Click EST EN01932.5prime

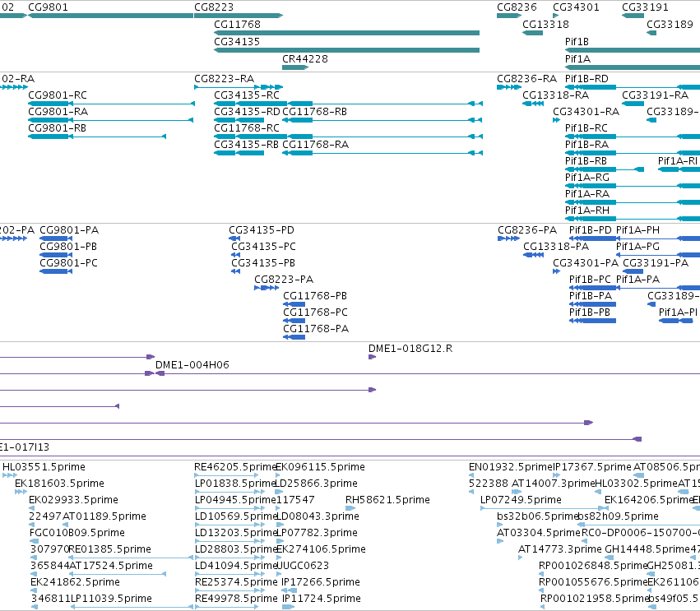(511, 468)
